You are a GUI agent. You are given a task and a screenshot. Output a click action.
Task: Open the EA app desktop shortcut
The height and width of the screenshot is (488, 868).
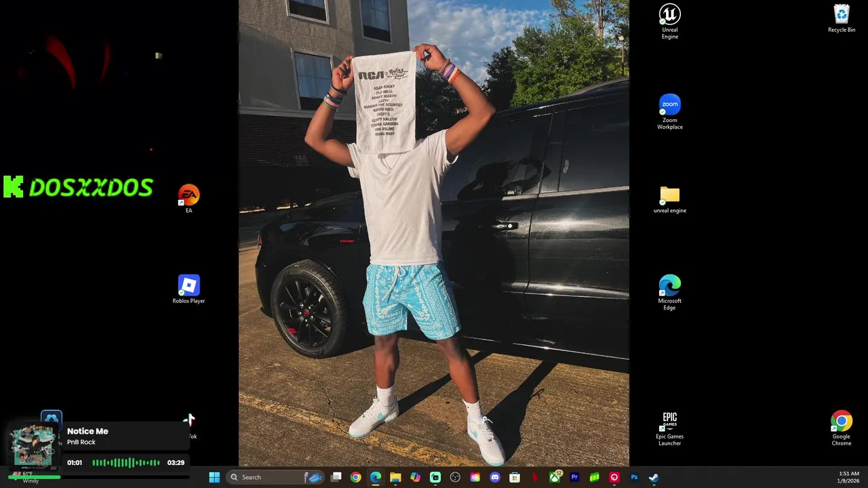click(189, 199)
